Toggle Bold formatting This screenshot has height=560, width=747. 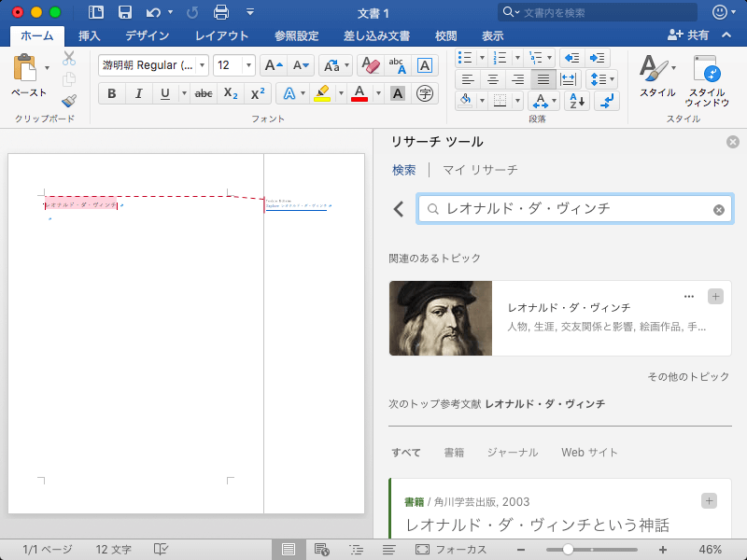(x=112, y=93)
